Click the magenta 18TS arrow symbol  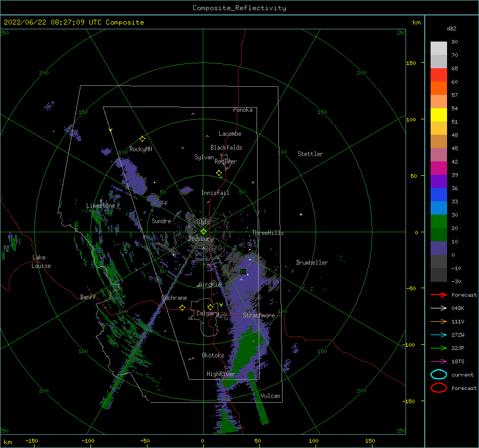439,362
